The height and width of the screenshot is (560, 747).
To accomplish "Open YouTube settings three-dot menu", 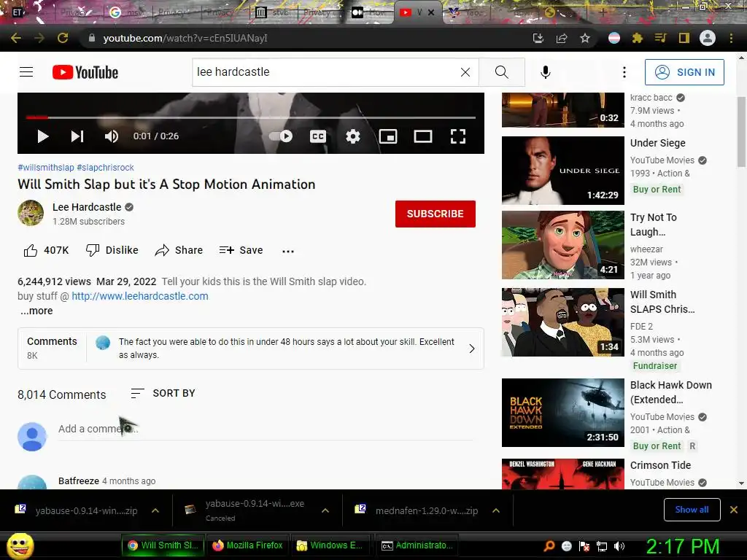I will click(x=624, y=72).
